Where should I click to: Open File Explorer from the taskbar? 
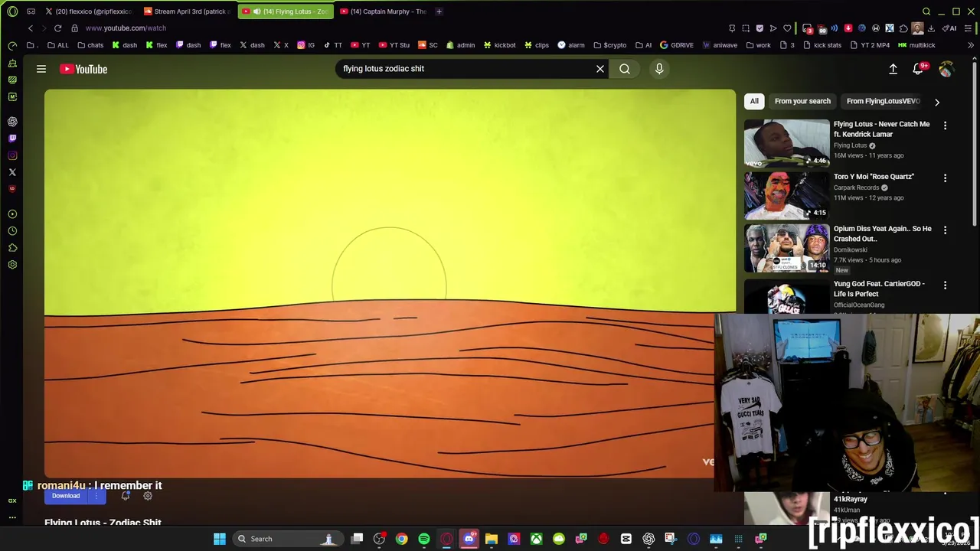coord(492,539)
